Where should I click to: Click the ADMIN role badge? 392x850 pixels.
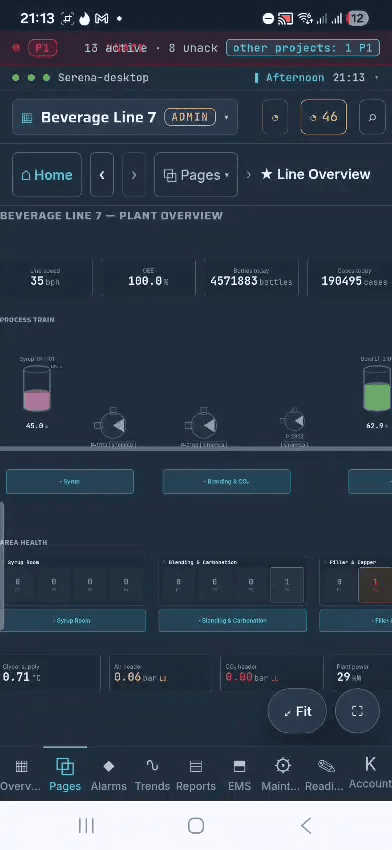(190, 117)
